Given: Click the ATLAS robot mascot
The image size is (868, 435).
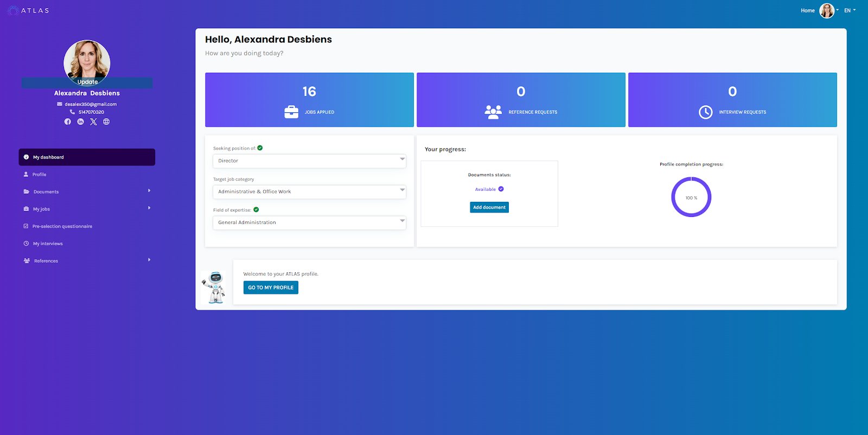Looking at the screenshot, I should 214,287.
